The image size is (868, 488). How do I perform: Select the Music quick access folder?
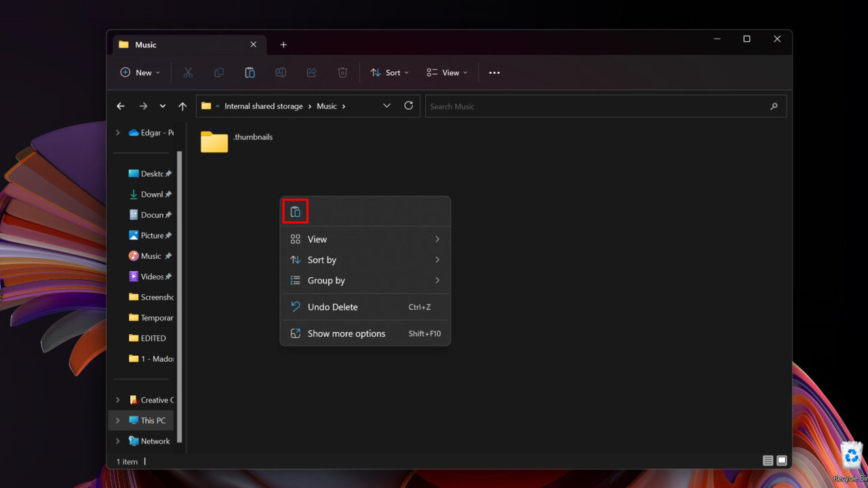pyautogui.click(x=149, y=256)
